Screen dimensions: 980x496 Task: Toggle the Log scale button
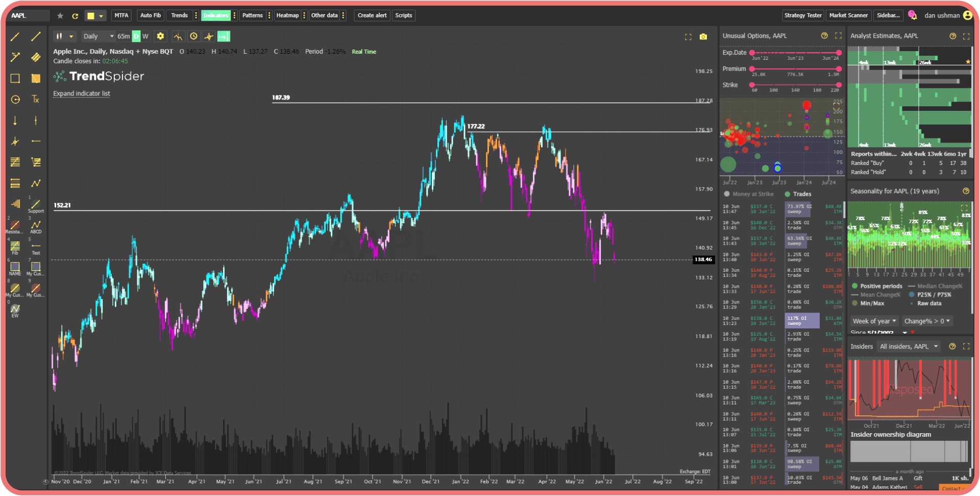point(224,36)
